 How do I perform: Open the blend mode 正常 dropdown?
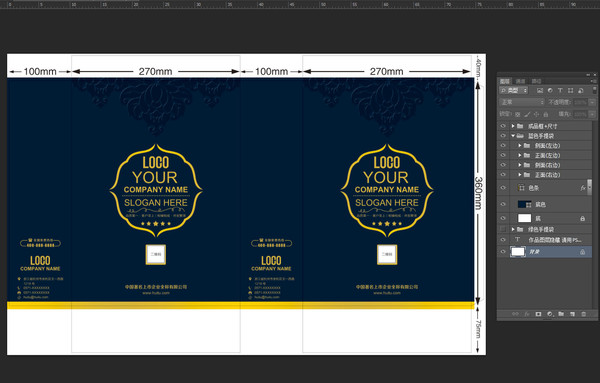522,102
